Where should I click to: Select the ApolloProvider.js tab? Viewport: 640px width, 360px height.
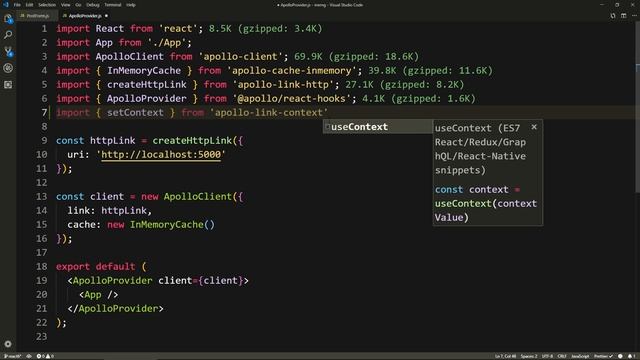tap(84, 16)
